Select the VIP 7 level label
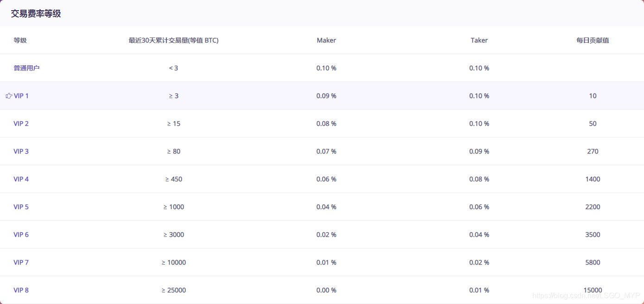The height and width of the screenshot is (304, 644). 21,262
